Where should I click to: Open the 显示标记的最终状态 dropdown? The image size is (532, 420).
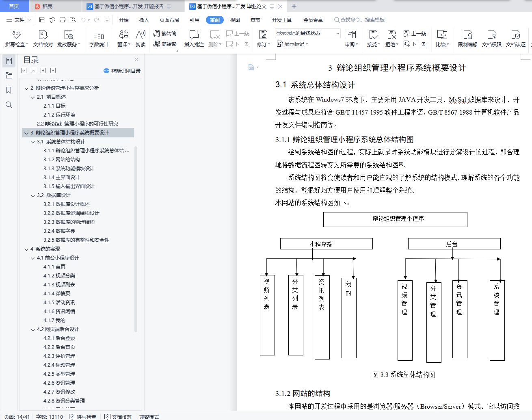click(x=307, y=33)
